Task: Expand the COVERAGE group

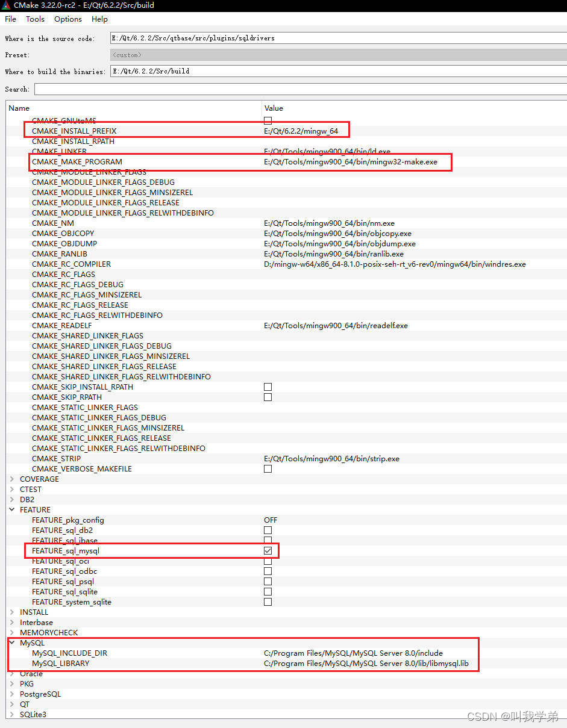Action: (13, 479)
